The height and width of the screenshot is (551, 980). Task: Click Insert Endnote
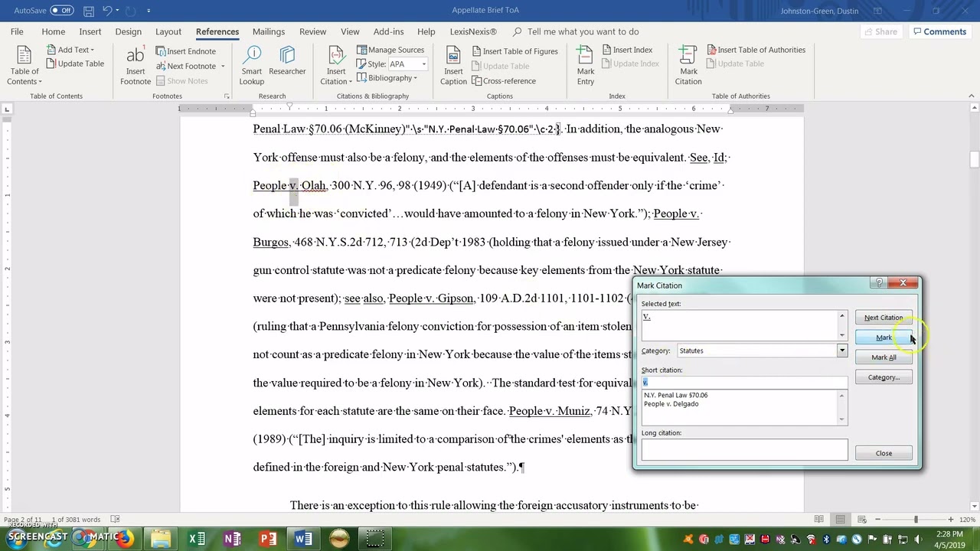click(x=186, y=51)
